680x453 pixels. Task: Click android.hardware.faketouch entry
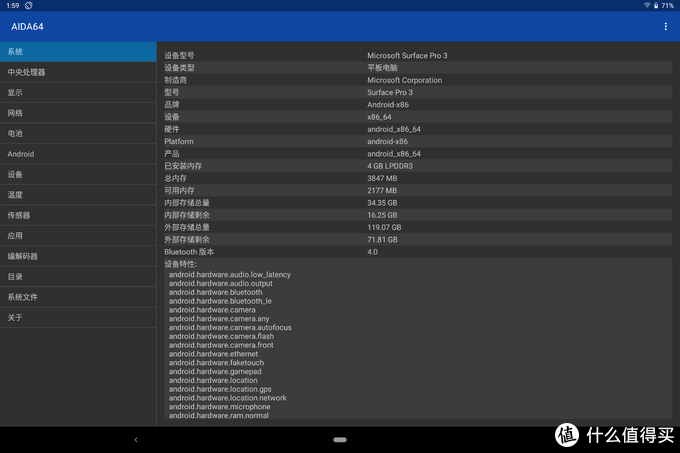point(216,362)
